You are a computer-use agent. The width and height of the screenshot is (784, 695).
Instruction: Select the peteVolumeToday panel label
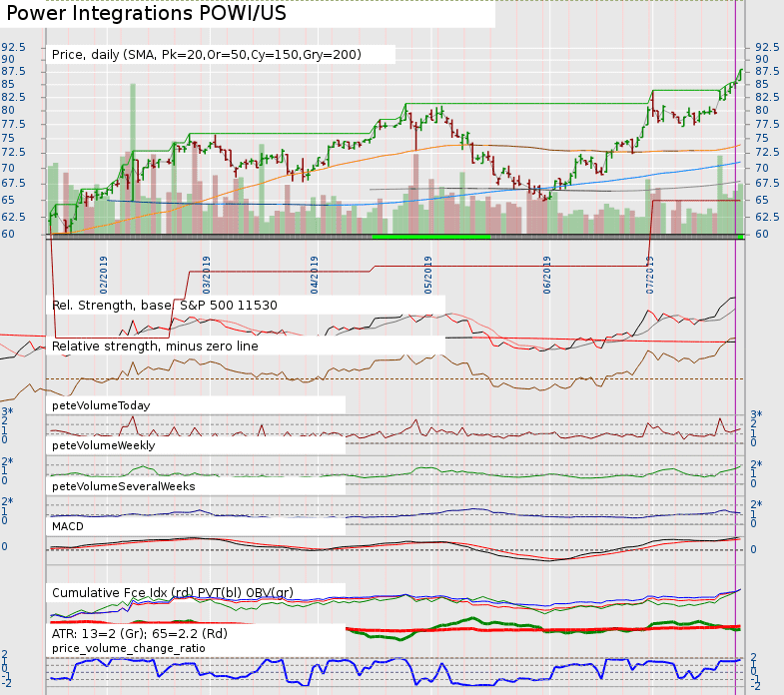click(x=101, y=405)
